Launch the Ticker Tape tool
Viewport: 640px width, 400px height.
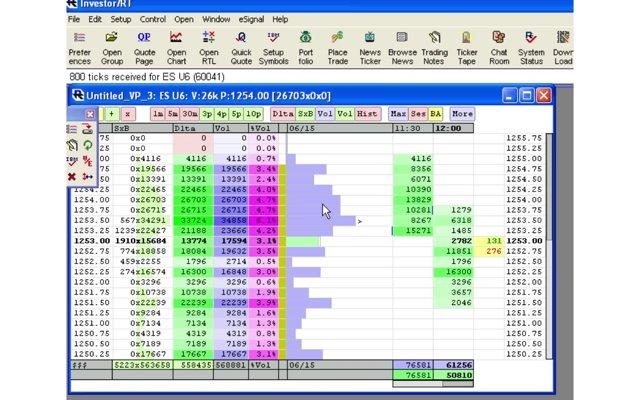click(467, 48)
